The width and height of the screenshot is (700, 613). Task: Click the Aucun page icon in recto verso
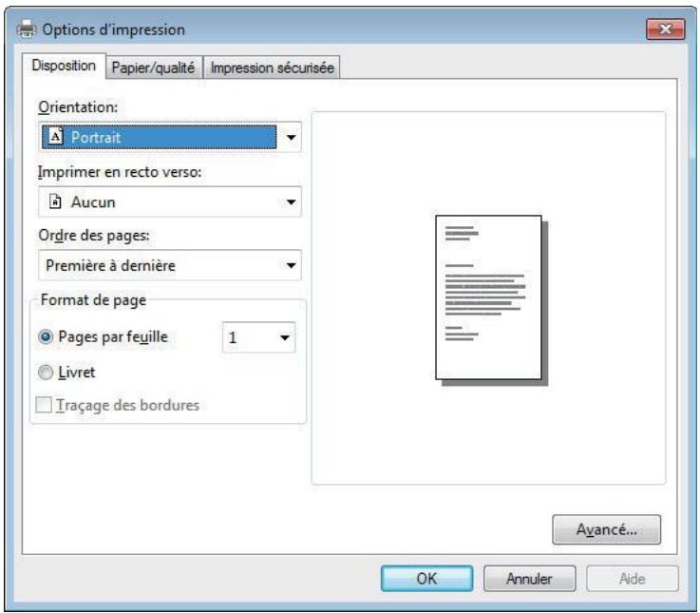click(55, 201)
